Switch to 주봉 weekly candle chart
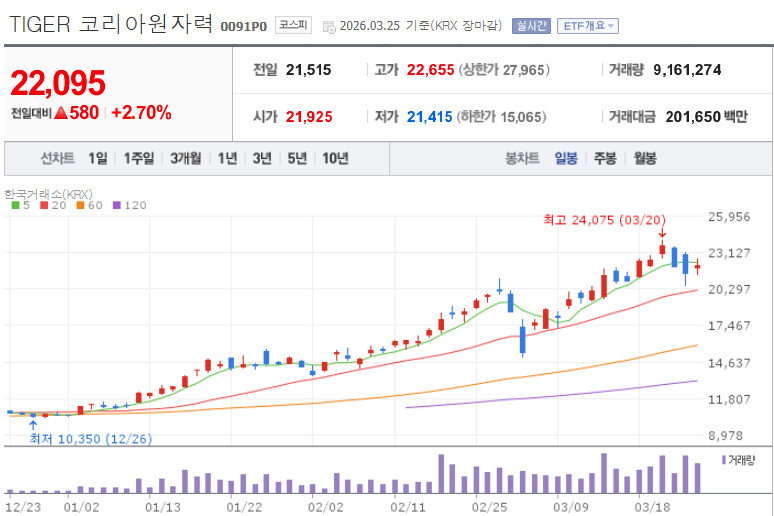Viewport: 774px width, 516px height. tap(605, 159)
